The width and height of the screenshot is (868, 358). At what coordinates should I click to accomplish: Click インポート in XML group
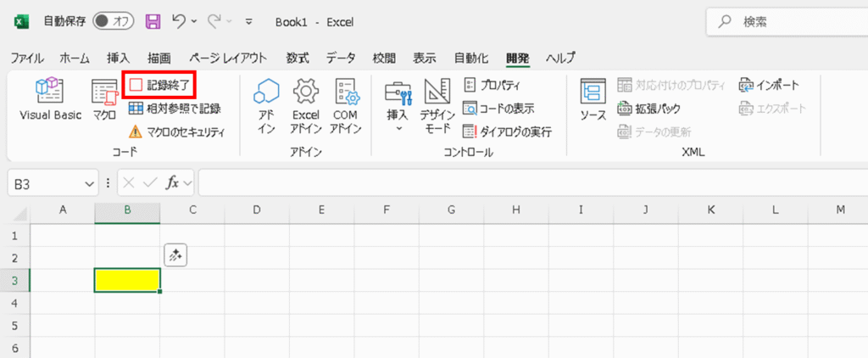click(768, 85)
